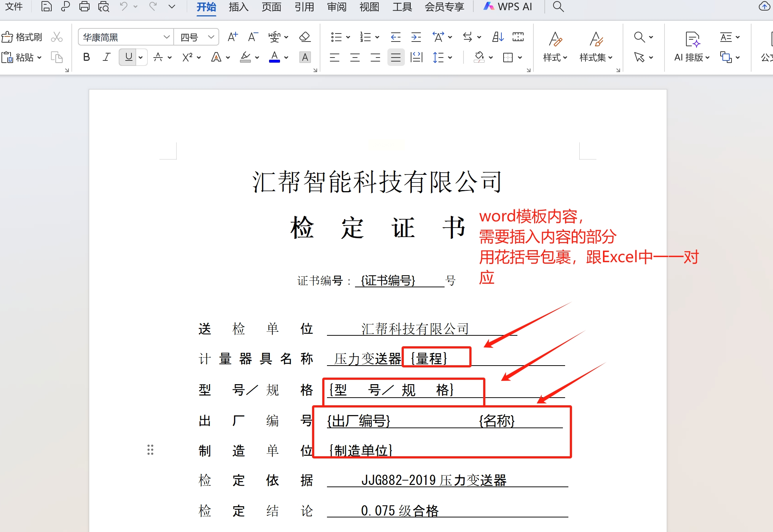Viewport: 773px width, 532px height.
Task: Click the sort A-Z icon
Action: [498, 37]
